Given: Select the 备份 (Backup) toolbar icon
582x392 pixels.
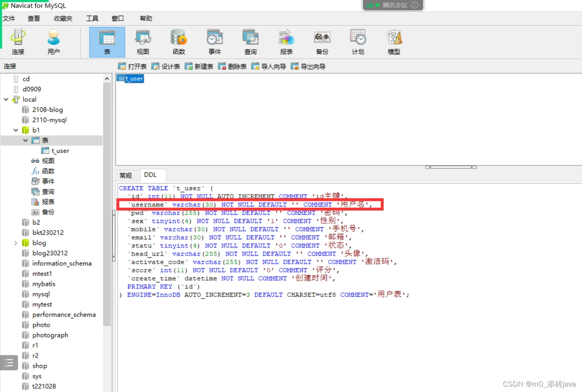Looking at the screenshot, I should pos(322,42).
